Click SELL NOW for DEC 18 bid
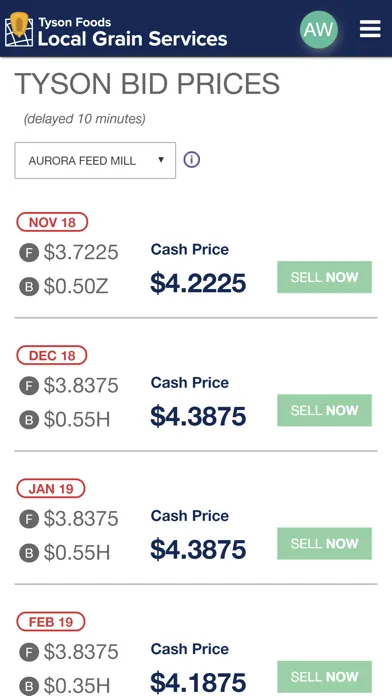Image resolution: width=392 pixels, height=696 pixels. tap(325, 410)
